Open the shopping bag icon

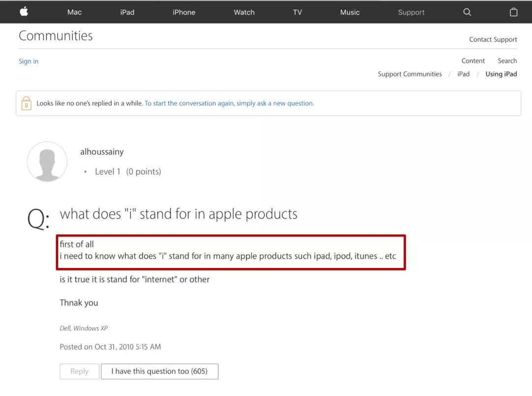513,12
